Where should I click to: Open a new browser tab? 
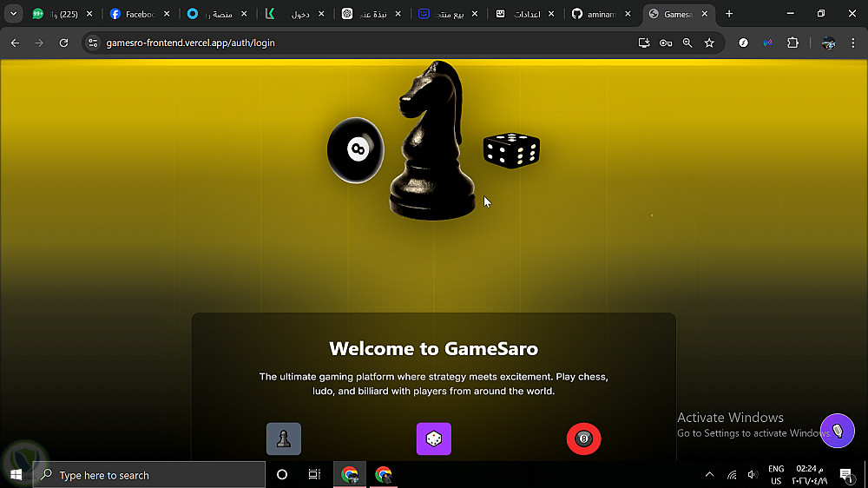729,14
